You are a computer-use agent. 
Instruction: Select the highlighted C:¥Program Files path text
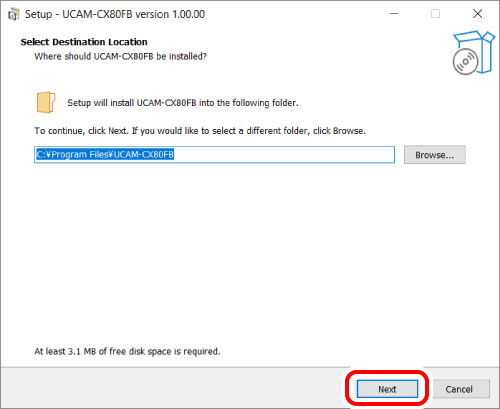point(105,154)
